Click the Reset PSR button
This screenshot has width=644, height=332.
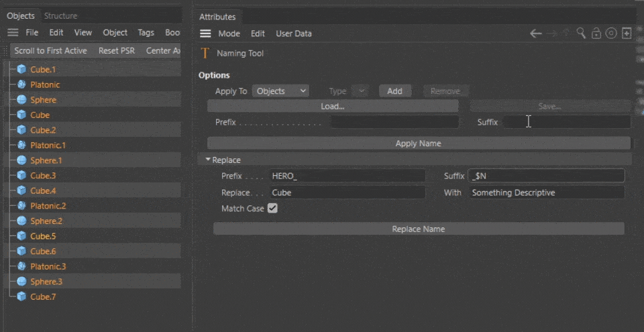click(117, 50)
